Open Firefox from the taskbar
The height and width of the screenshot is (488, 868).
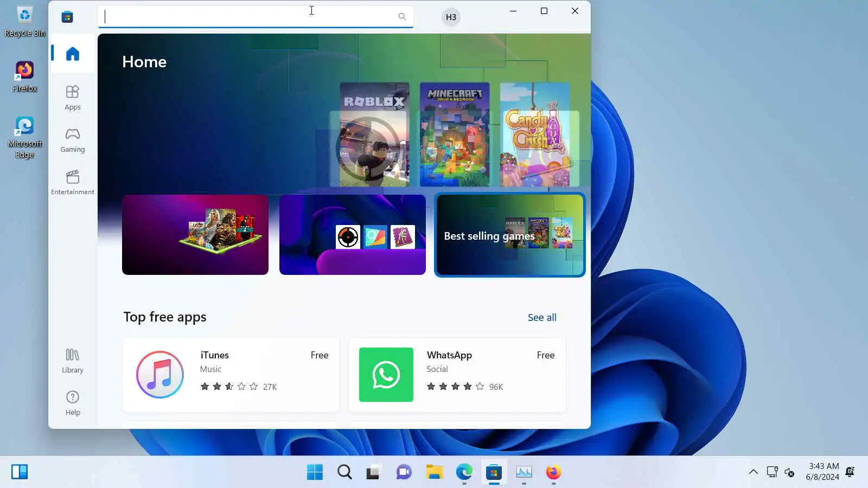tap(553, 472)
